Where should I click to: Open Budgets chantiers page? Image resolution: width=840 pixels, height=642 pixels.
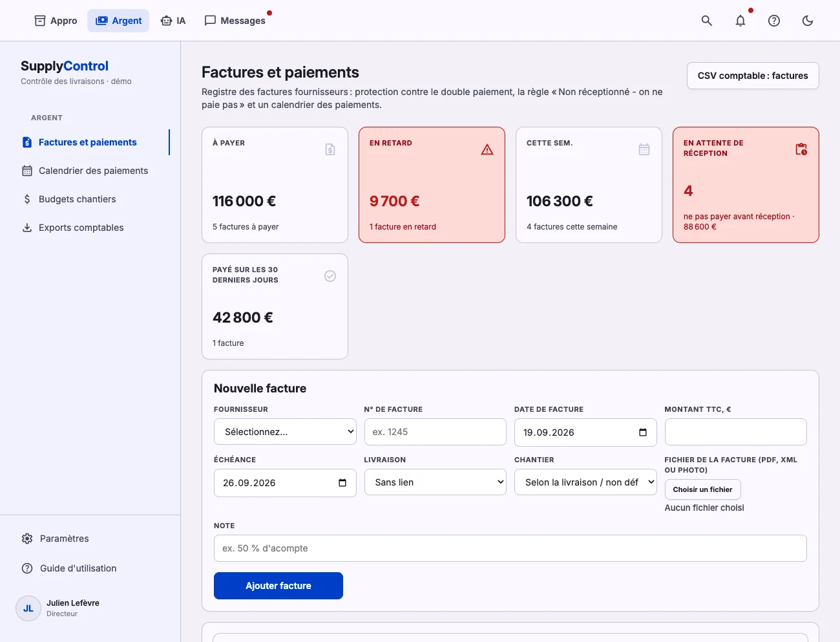click(x=78, y=199)
